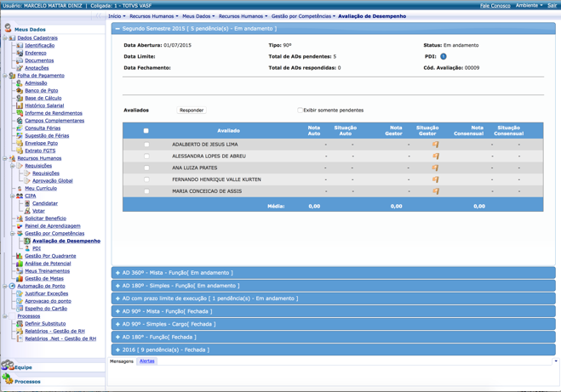The image size is (561, 392).
Task: Click the Banco de Pgto icon
Action: tap(20, 90)
